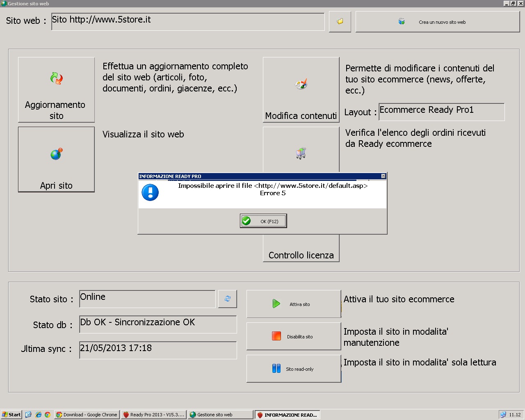Click the red Disabilita sito button

coord(294,336)
